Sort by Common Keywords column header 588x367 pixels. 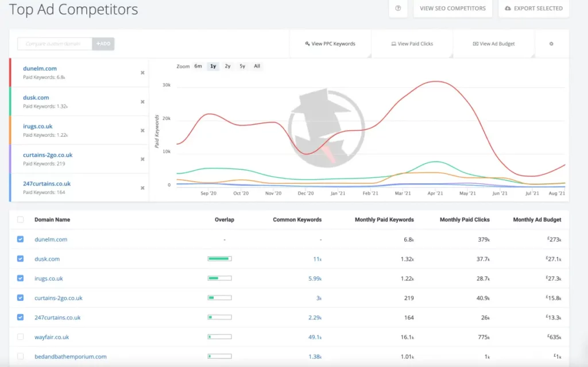tap(297, 219)
